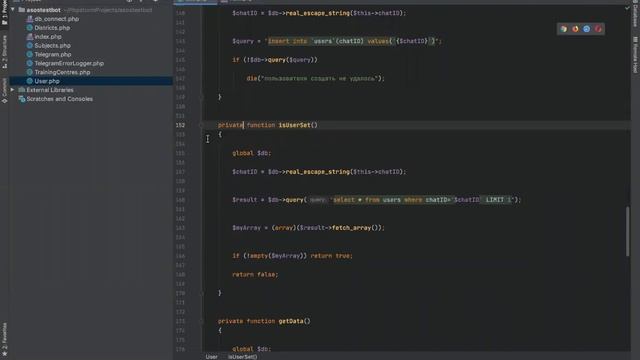
Task: Select Telegram.php in project tree
Action: tap(53, 54)
